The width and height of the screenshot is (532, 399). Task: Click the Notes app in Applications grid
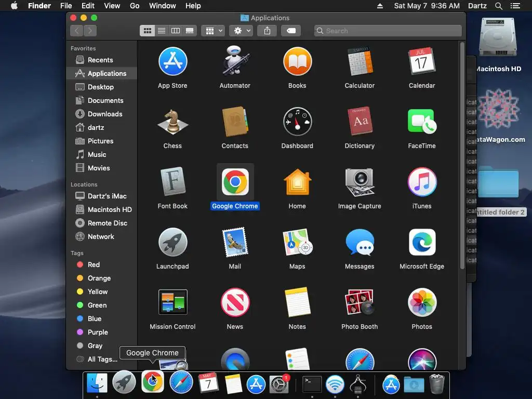click(x=297, y=302)
